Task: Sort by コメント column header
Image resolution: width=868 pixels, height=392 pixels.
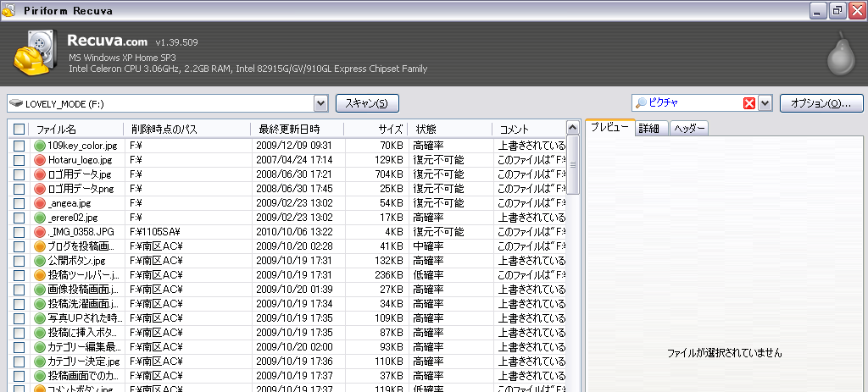Action: pos(529,130)
